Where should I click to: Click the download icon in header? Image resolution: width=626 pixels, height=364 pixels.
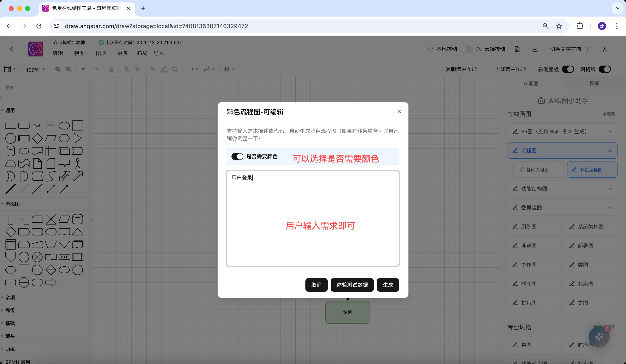535,49
